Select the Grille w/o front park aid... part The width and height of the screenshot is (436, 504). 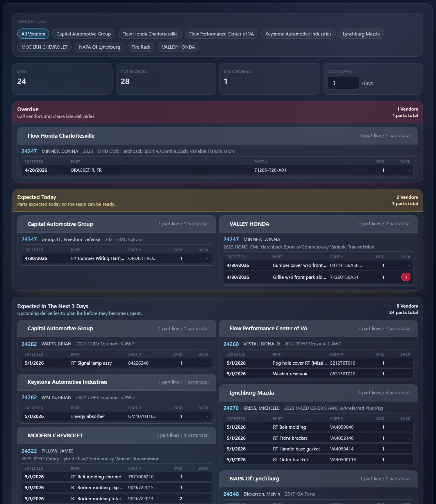pos(318,277)
